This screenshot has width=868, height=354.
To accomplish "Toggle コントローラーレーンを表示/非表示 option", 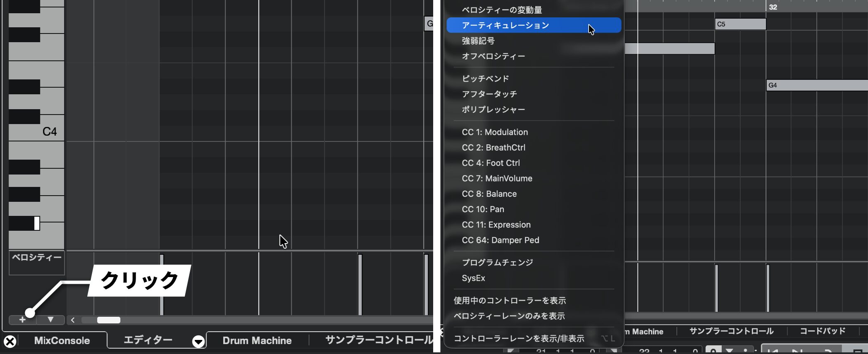I will (x=519, y=339).
